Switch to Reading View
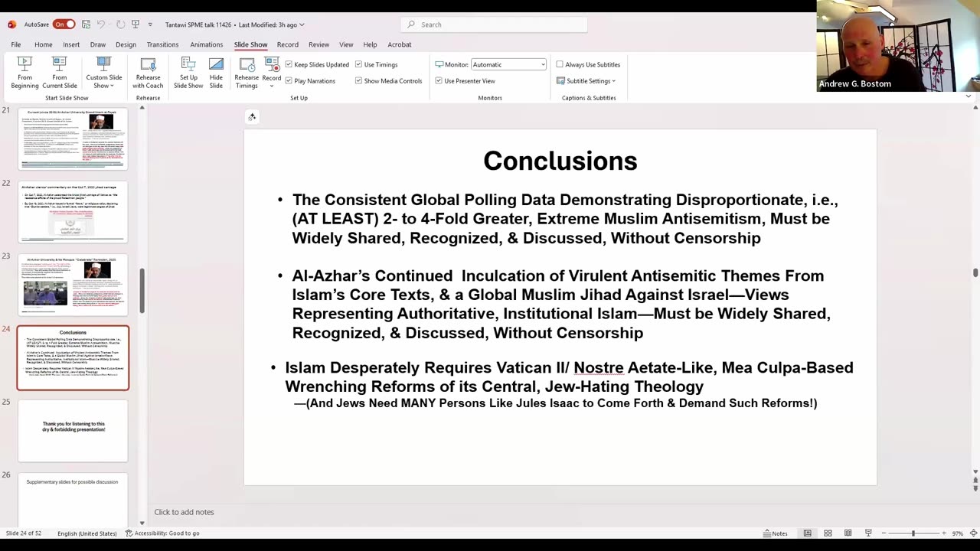Screen dimensions: 980x551 (848, 533)
